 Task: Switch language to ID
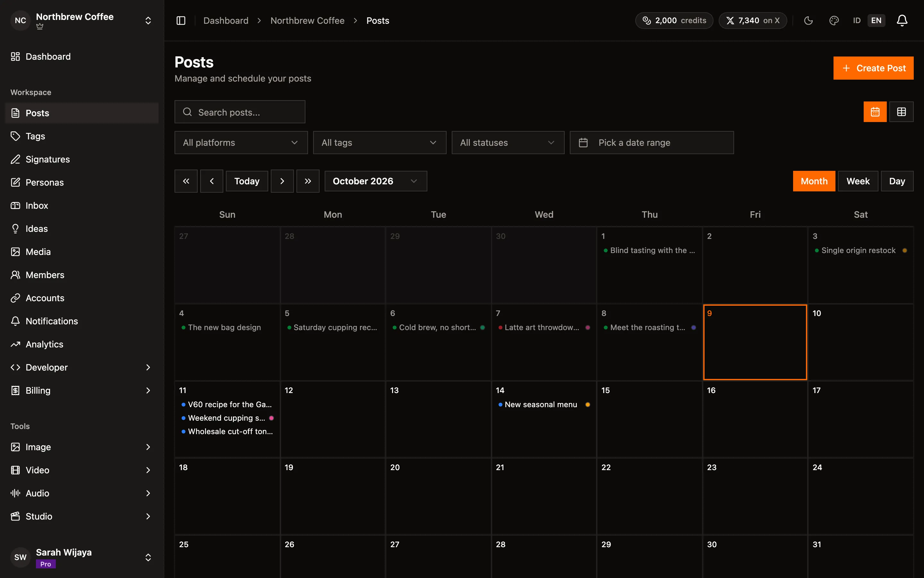pos(856,21)
